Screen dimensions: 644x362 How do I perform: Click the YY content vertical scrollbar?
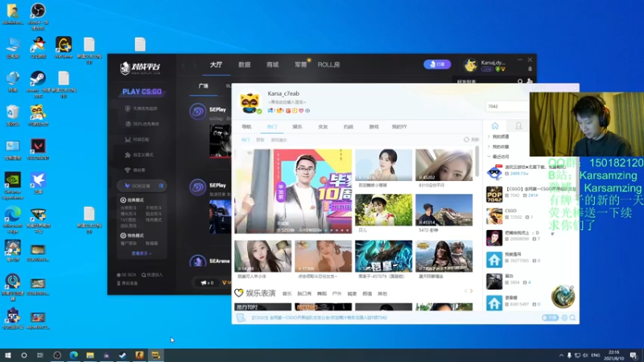pos(477,161)
